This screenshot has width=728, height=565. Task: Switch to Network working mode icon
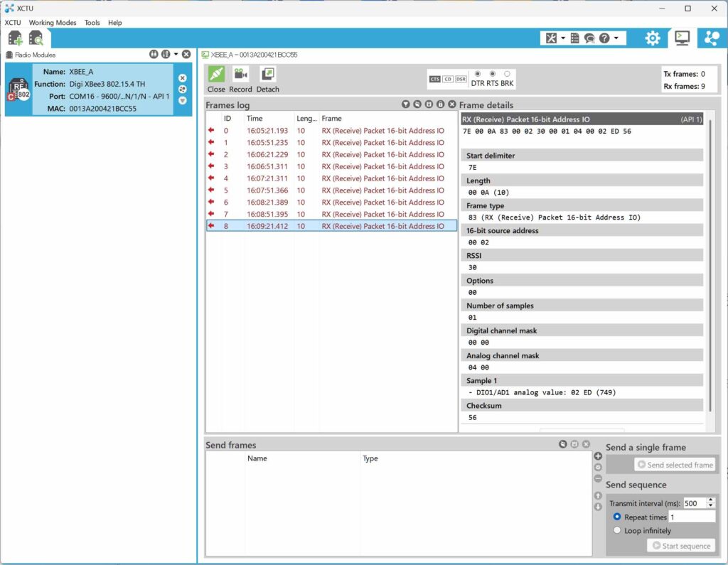click(712, 38)
